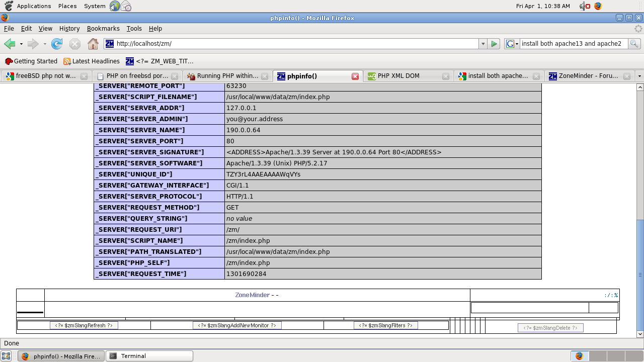Open the Forward history dropdown arrow
Viewport: 644px width, 362px height.
pos(45,44)
